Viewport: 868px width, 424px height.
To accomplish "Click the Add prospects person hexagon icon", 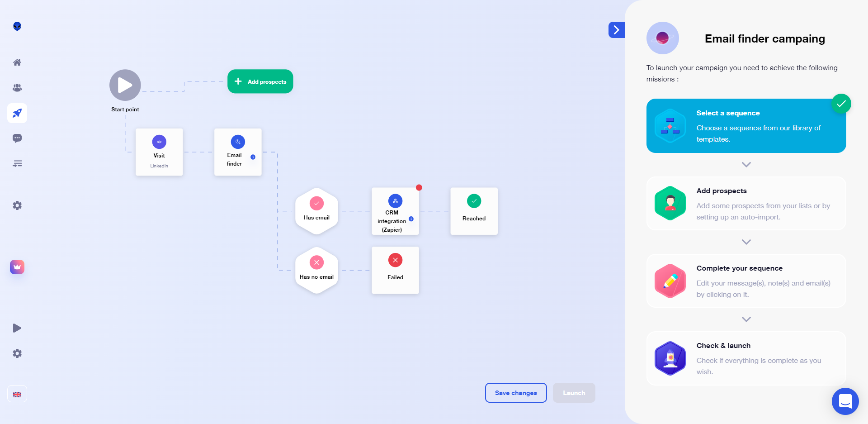I will [x=670, y=204].
